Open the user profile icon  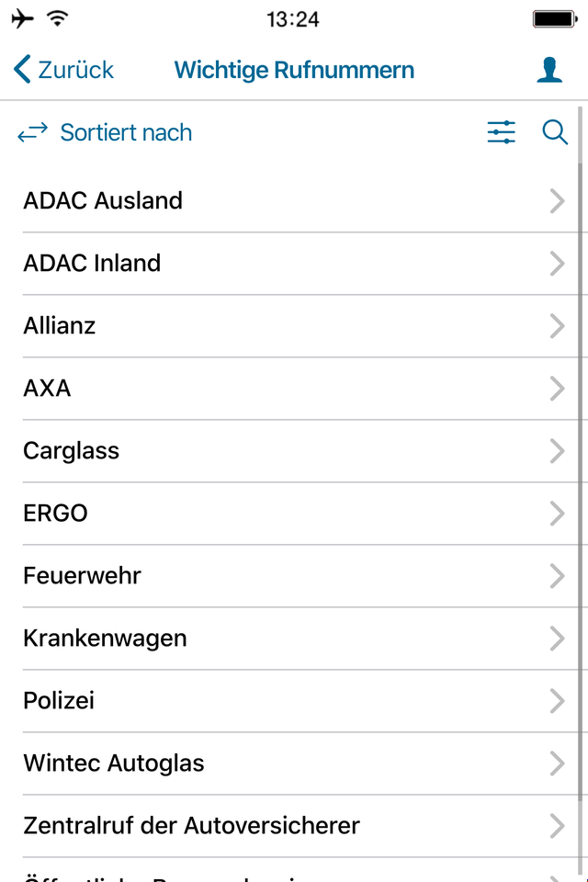point(549,71)
